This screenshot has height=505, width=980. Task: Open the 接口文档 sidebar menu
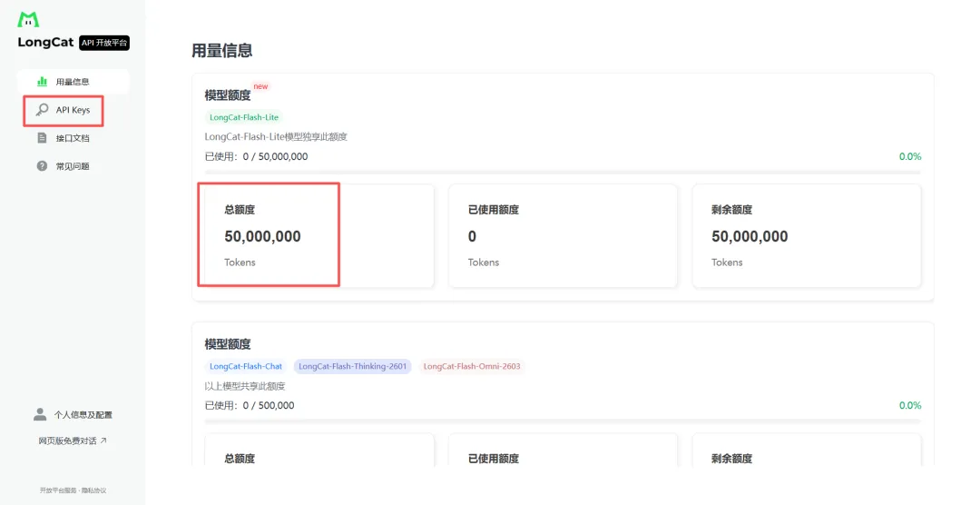point(73,138)
